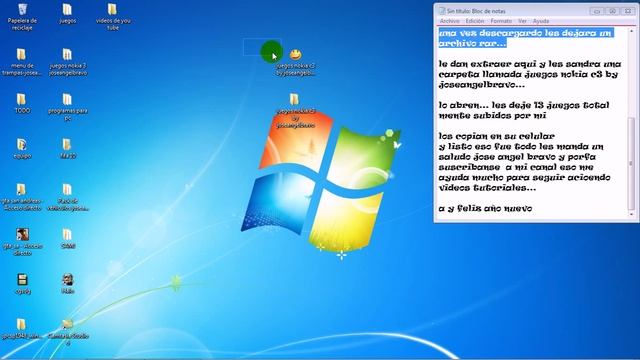Screen dimensions: 640x360
Task: Click the line starting 'le dan extraer aqui'
Action: click(x=530, y=64)
